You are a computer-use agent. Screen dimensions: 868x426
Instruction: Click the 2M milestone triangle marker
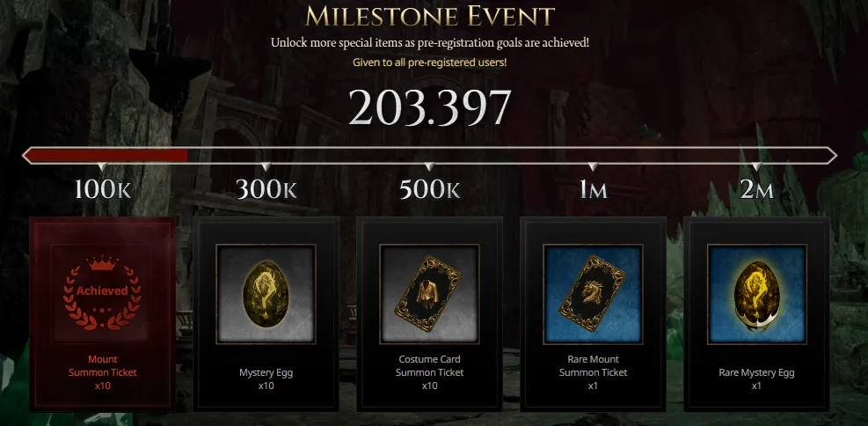pyautogui.click(x=756, y=166)
